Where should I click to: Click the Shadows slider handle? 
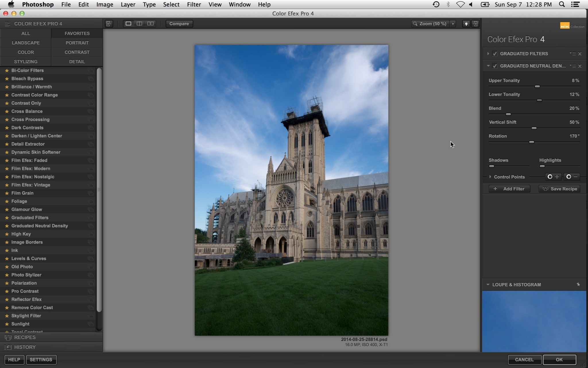tap(492, 166)
